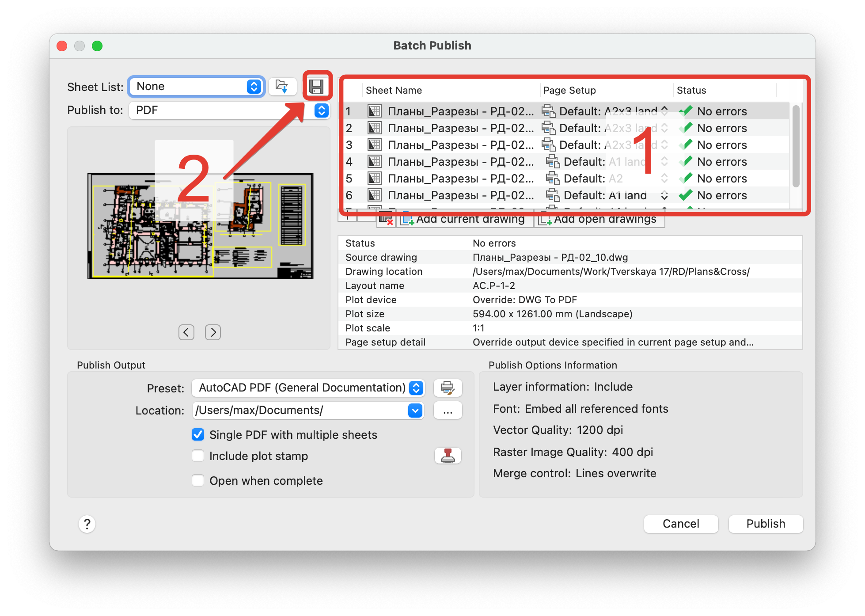
Task: Uncheck Single PDF with multiple sheets
Action: tap(197, 435)
